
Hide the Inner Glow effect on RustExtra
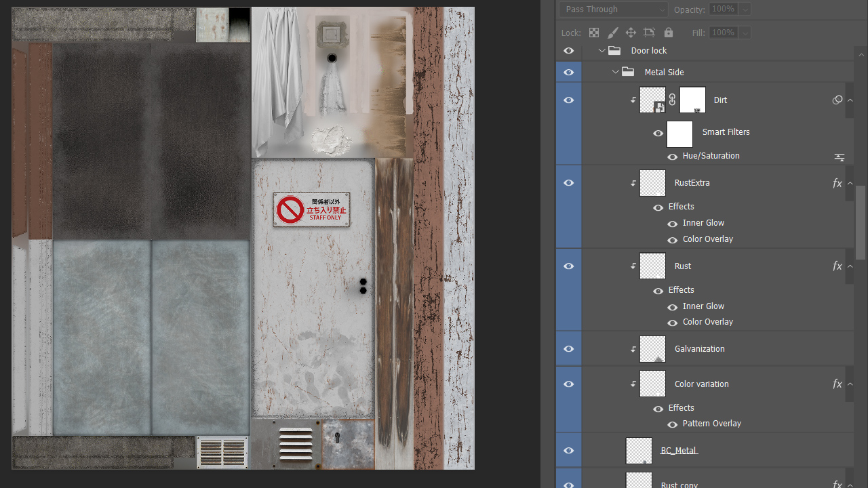click(x=672, y=223)
